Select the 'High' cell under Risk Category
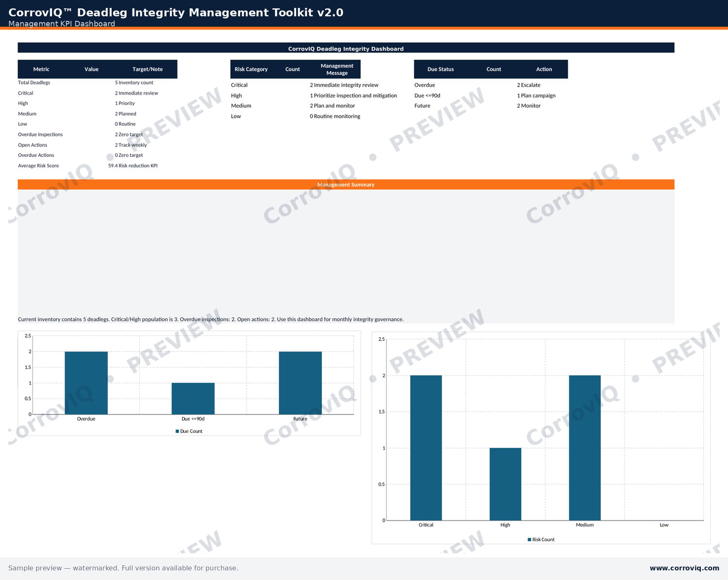Screen dimensions: 728x580 click(236, 96)
